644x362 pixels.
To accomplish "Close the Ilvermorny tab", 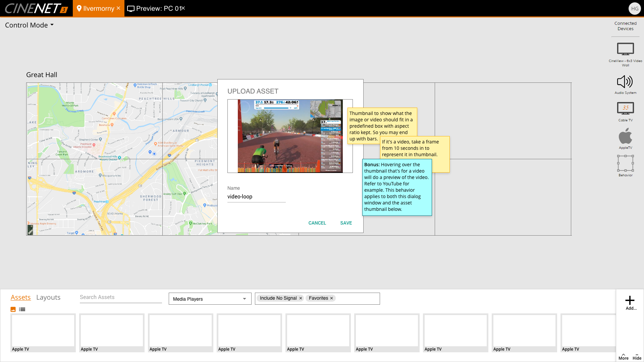I will 118,8.
